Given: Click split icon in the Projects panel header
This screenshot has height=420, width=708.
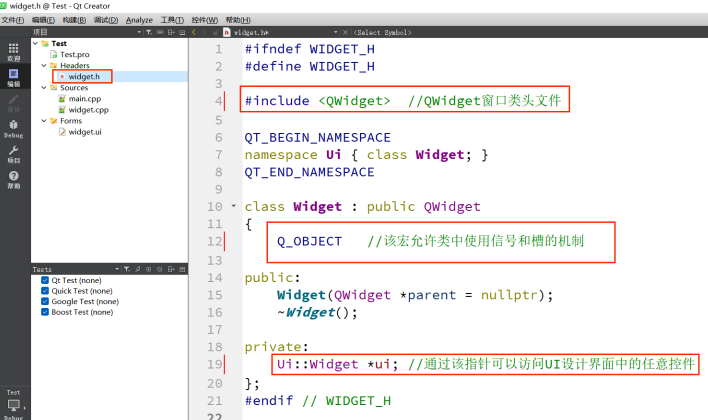Looking at the screenshot, I should 171,32.
